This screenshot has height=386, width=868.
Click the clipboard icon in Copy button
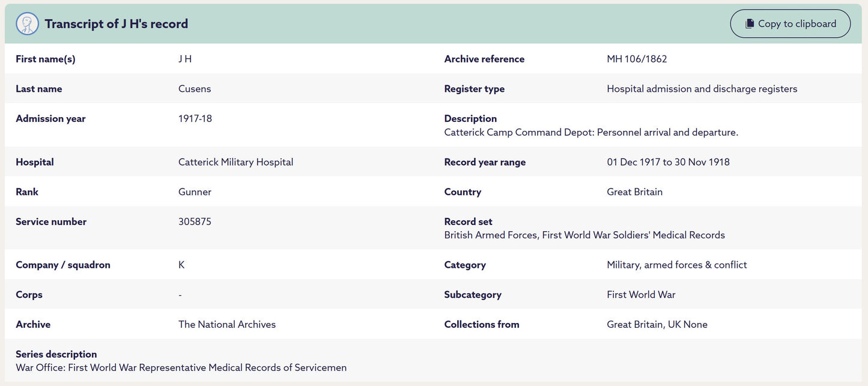coord(749,24)
